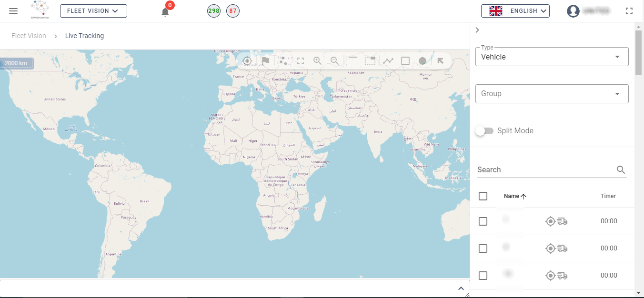Image resolution: width=644 pixels, height=298 pixels.
Task: Click the green 298 status counter
Action: tap(214, 11)
